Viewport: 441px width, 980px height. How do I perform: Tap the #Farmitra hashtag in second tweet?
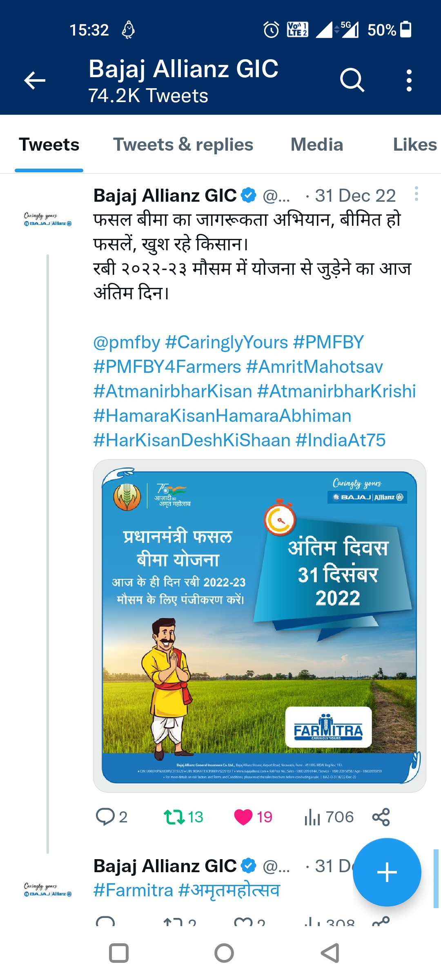(x=133, y=890)
